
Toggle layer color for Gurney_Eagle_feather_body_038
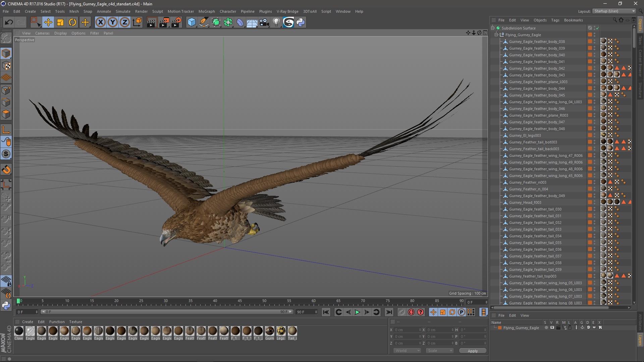click(x=590, y=42)
